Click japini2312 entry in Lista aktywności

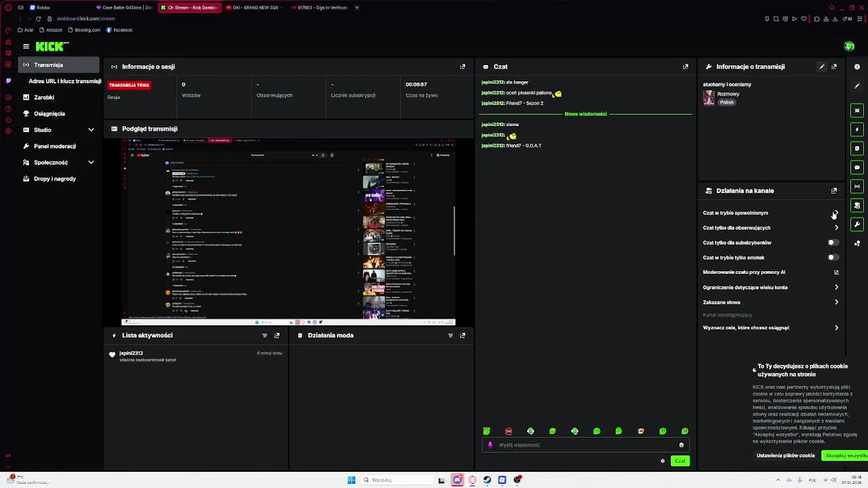coord(197,356)
